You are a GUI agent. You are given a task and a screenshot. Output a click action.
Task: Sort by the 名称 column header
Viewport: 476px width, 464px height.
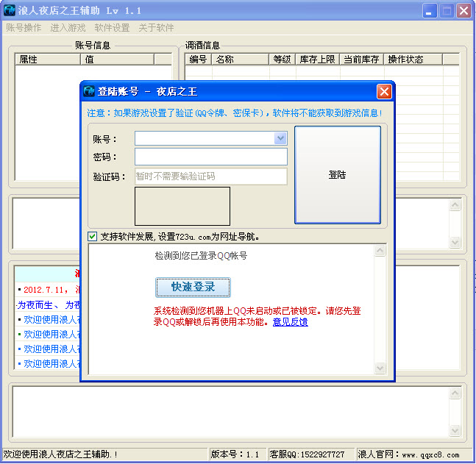(x=240, y=59)
